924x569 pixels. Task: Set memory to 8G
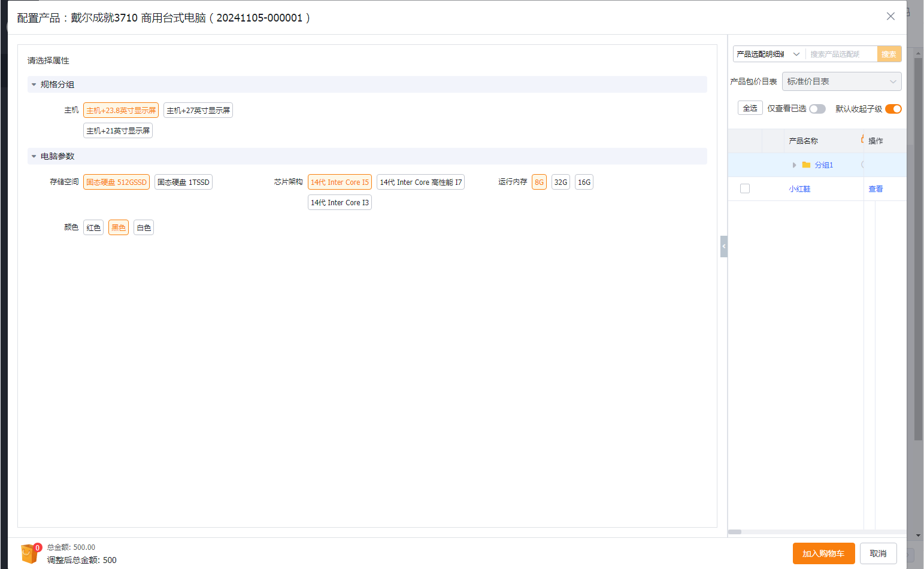tap(539, 182)
